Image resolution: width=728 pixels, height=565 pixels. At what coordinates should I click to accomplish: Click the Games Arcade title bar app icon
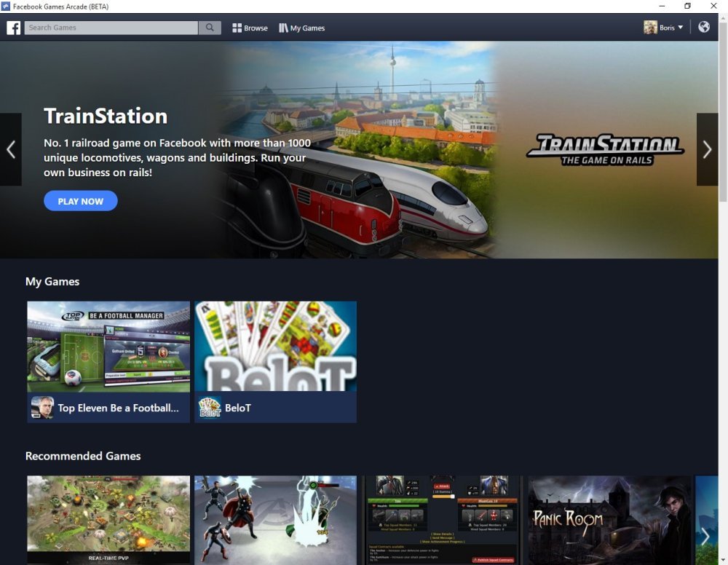[6, 6]
